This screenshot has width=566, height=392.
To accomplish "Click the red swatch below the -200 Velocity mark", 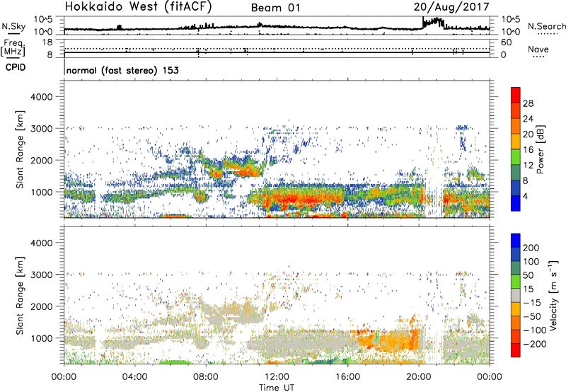I will (x=516, y=350).
